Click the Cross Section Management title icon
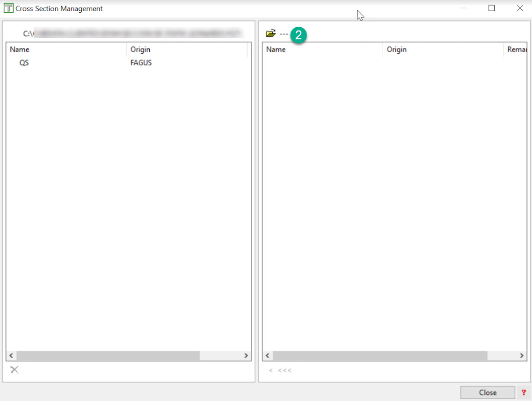This screenshot has height=401, width=532. (x=8, y=8)
